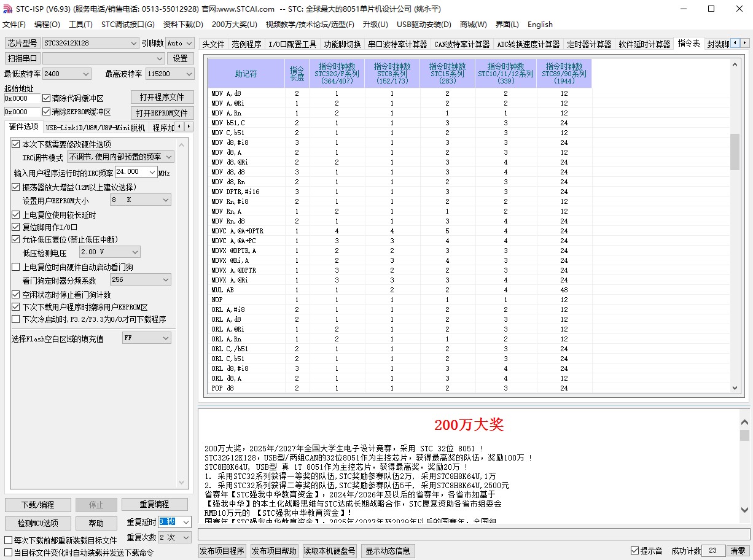Select the NOP instruction row
The height and width of the screenshot is (560, 753).
[x=399, y=300]
